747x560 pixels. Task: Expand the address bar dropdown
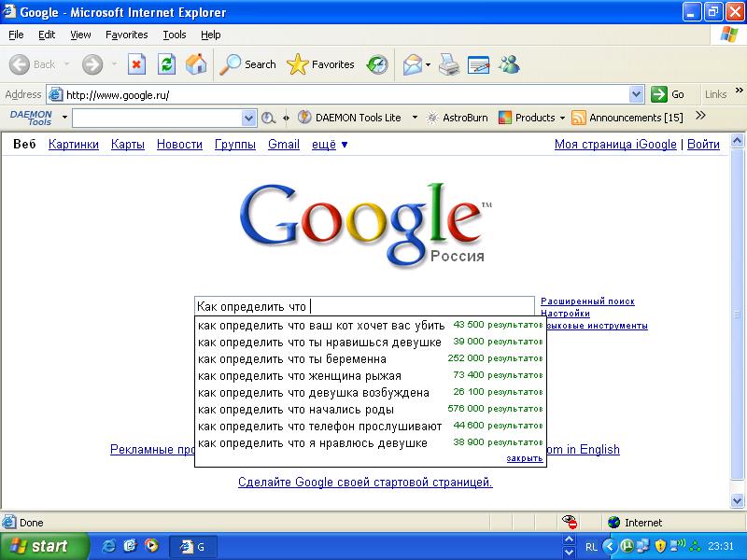637,94
